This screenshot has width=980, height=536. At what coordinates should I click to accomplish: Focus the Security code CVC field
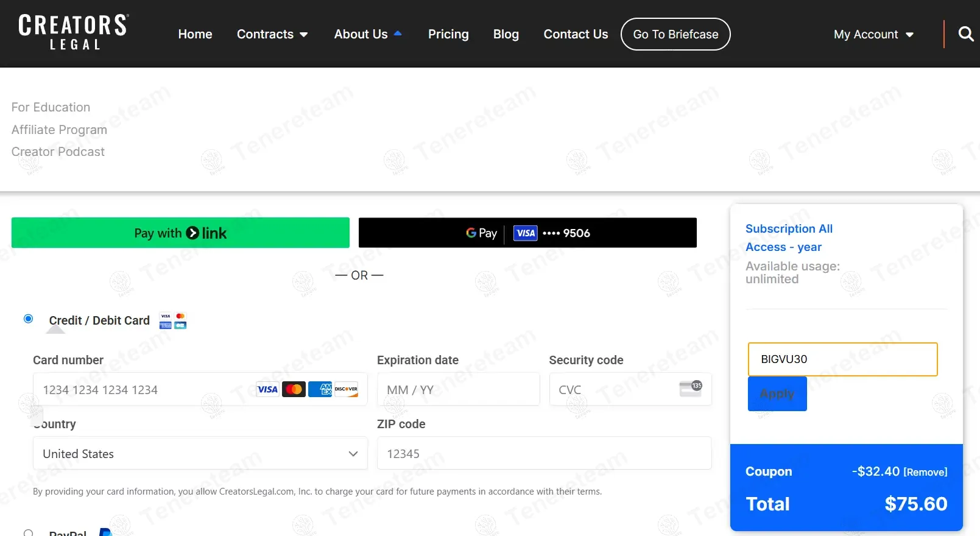click(x=630, y=389)
